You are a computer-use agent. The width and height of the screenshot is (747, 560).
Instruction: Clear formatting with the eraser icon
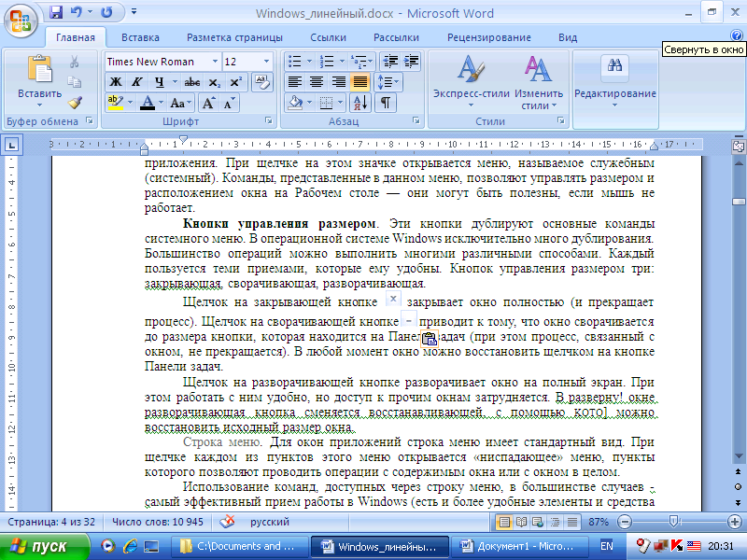(262, 82)
